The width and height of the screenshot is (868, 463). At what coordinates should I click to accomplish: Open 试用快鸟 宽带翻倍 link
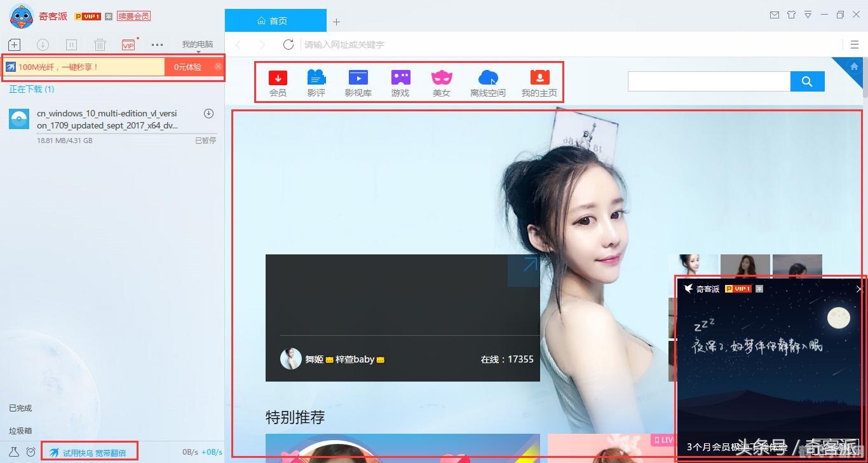(89, 451)
